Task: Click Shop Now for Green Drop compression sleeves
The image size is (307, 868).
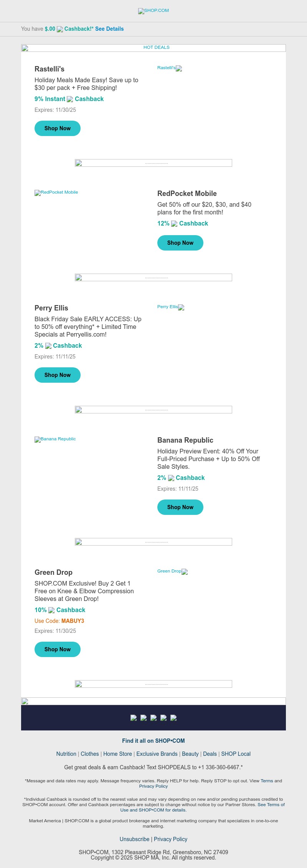Action: click(57, 649)
